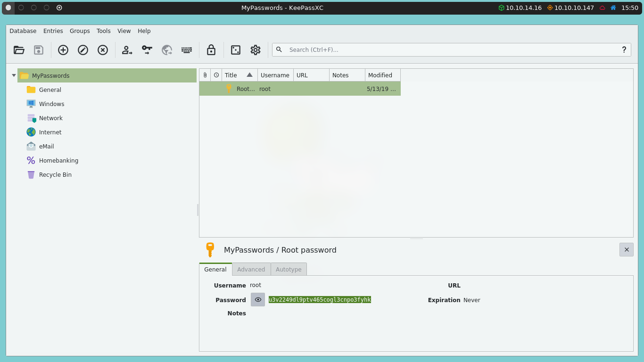Open the View menu
The width and height of the screenshot is (644, 362).
(x=124, y=31)
